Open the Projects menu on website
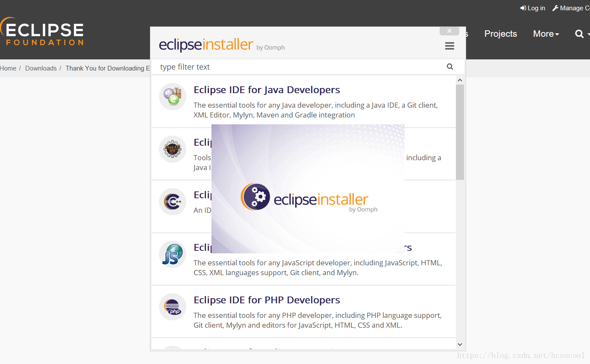The height and width of the screenshot is (364, 590). (x=501, y=34)
